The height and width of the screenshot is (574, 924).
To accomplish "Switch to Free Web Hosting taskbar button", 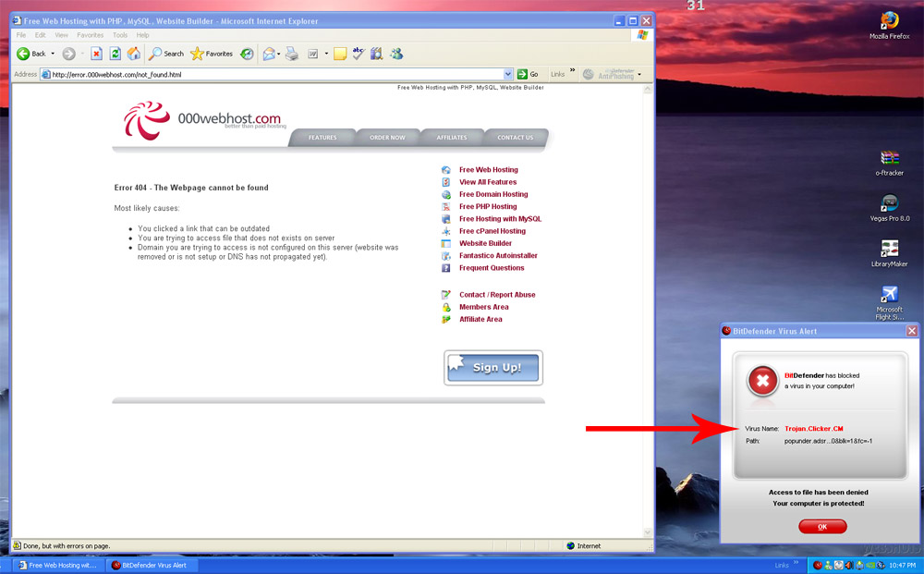I will tap(56, 565).
